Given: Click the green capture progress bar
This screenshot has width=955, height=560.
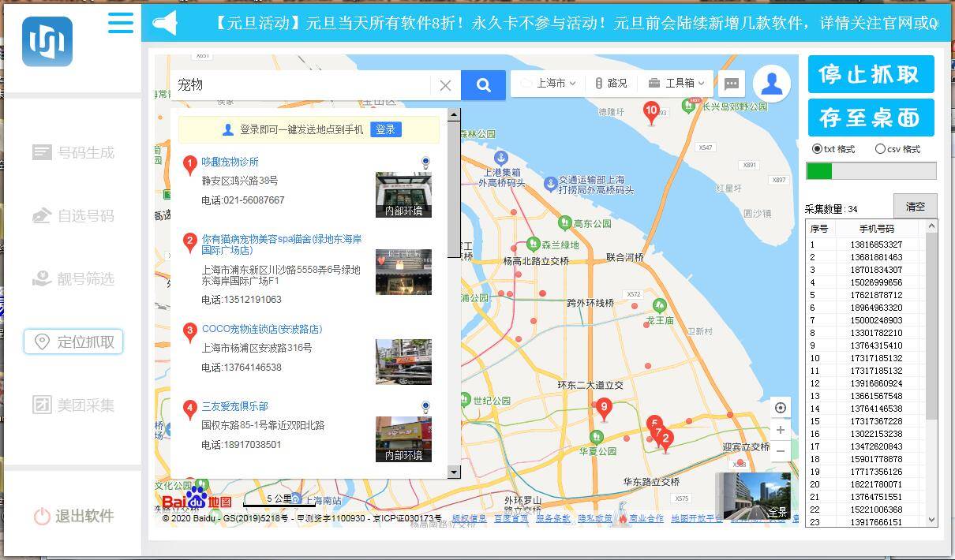Looking at the screenshot, I should (x=871, y=171).
